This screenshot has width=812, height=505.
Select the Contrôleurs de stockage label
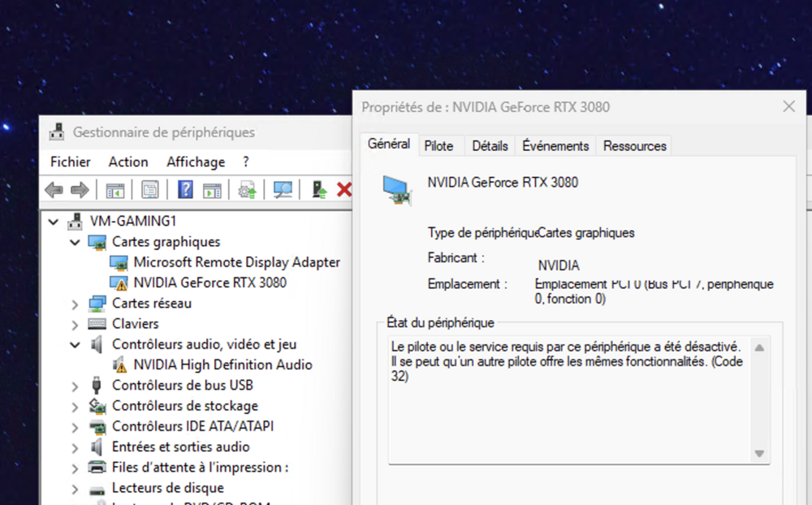185,406
